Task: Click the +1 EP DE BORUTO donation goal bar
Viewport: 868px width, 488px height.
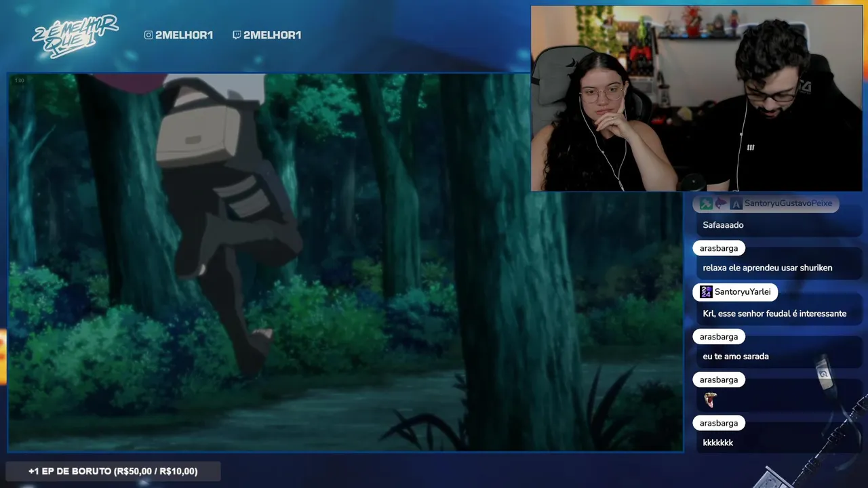Action: [113, 471]
